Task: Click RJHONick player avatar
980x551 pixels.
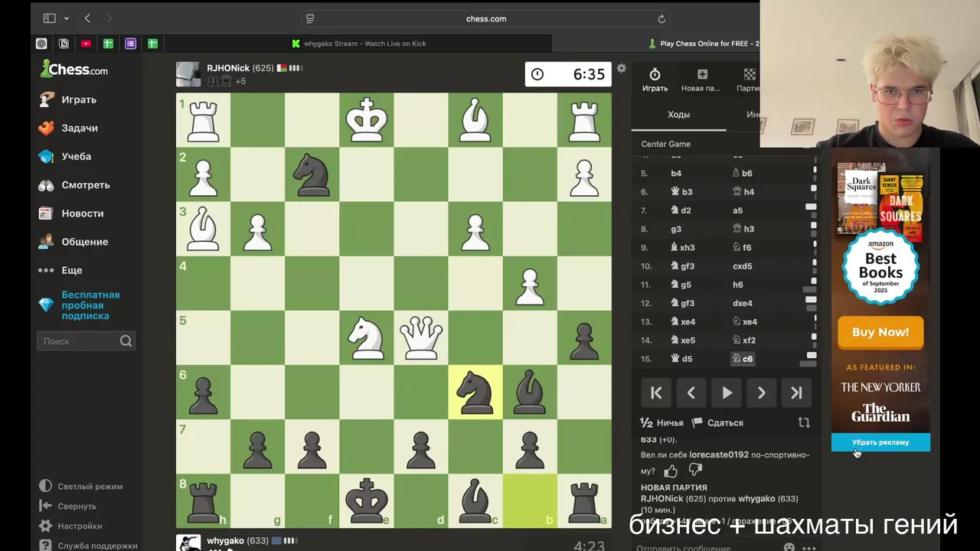Action: [188, 74]
